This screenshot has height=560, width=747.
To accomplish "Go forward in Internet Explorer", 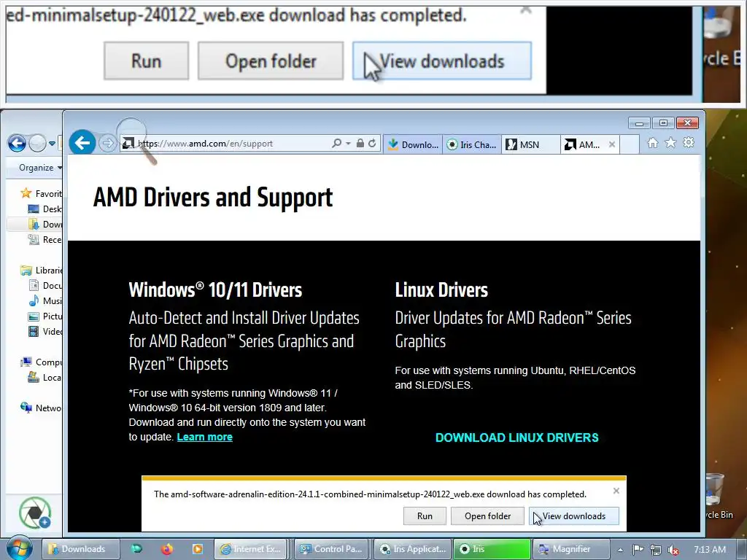I will click(108, 144).
